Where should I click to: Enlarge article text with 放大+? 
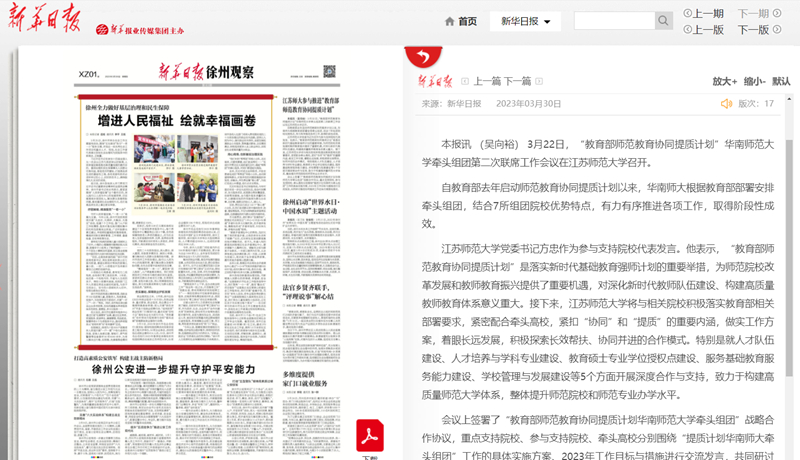pos(724,81)
